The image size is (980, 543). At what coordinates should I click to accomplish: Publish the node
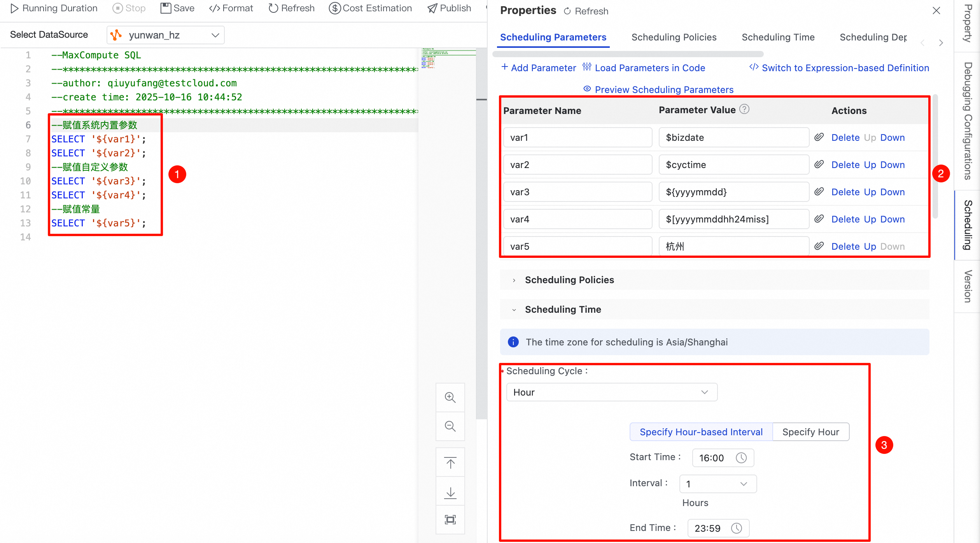coord(449,8)
